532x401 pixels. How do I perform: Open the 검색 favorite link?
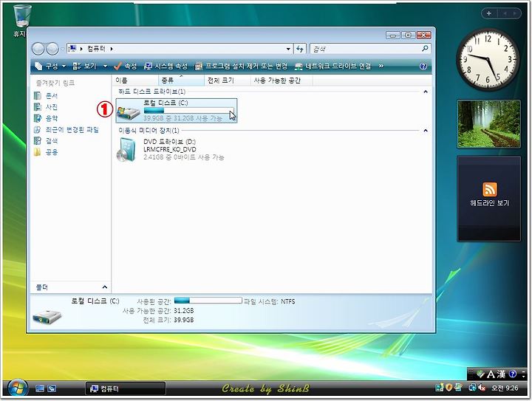pos(52,140)
